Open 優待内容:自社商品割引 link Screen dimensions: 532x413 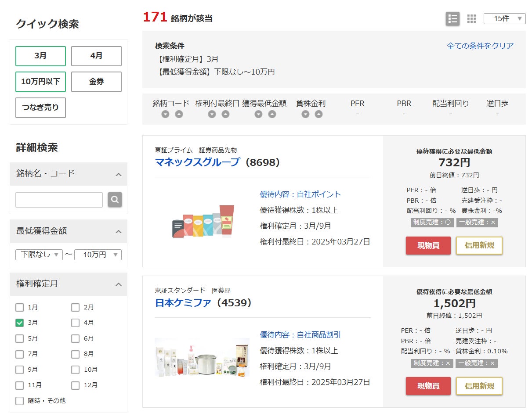point(300,334)
